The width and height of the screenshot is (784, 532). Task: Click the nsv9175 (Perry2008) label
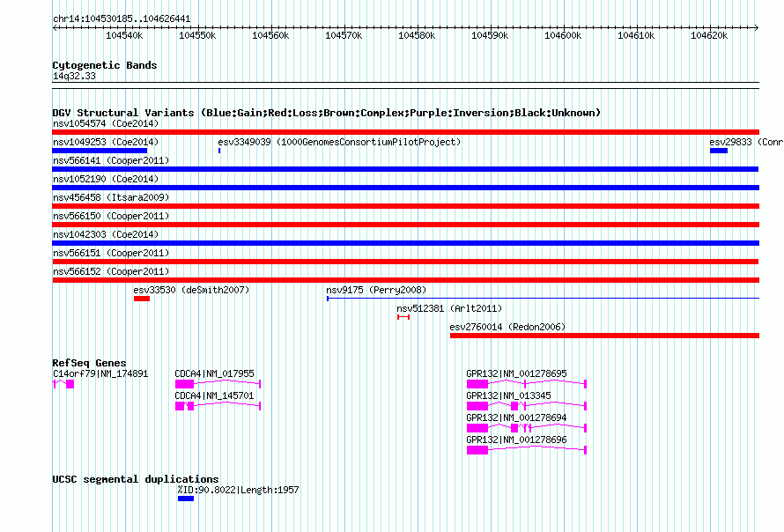coord(376,290)
